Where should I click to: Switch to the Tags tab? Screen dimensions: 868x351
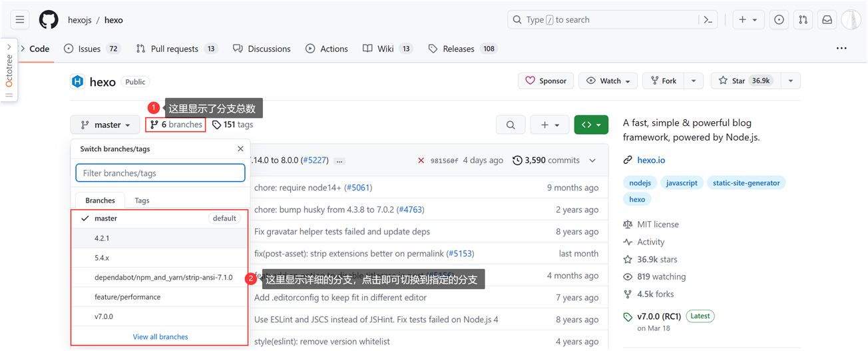coord(142,200)
